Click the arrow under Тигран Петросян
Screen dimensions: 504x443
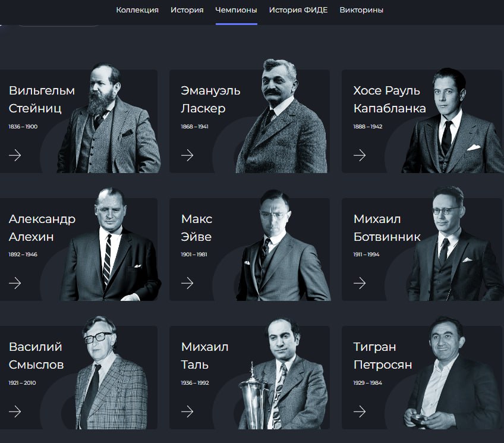click(x=360, y=411)
